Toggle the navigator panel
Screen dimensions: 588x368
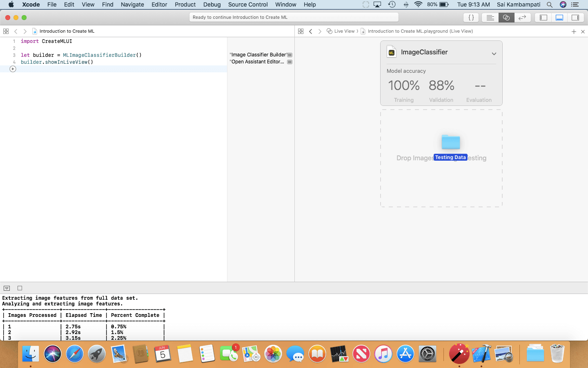click(543, 18)
